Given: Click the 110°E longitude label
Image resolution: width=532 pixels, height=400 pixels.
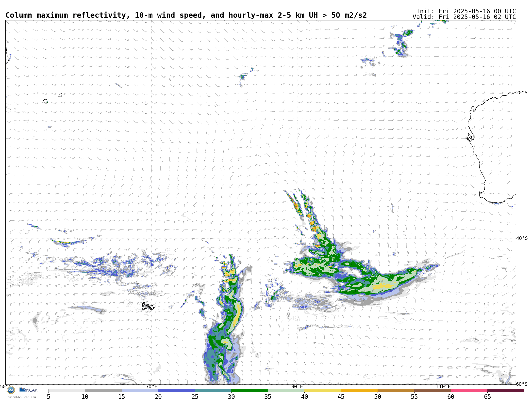Looking at the screenshot, I should (443, 386).
